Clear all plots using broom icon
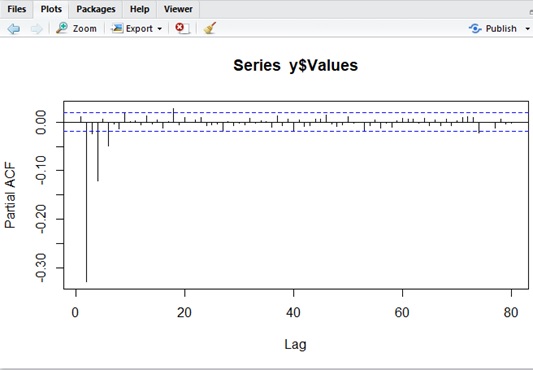This screenshot has width=533, height=370. (210, 28)
